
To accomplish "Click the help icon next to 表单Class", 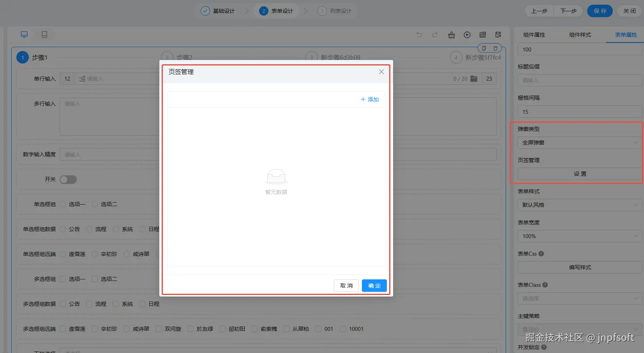I will [545, 285].
